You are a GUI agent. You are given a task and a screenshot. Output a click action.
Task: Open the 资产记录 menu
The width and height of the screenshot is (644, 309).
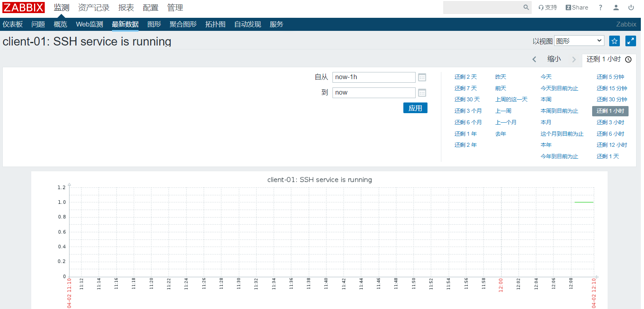click(x=94, y=8)
